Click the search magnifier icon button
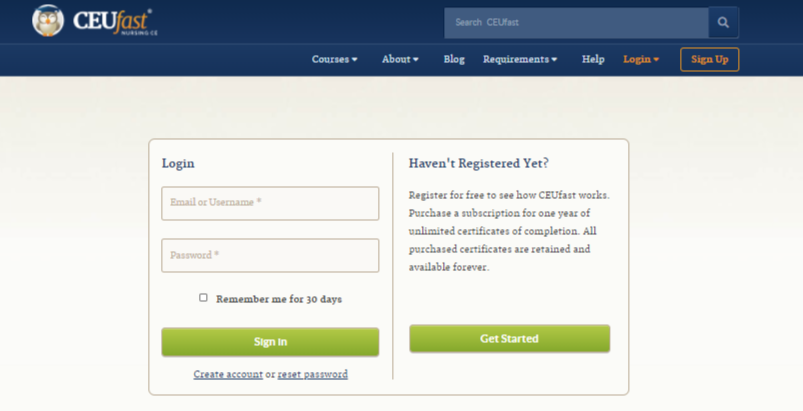The width and height of the screenshot is (803, 411). pyautogui.click(x=723, y=23)
